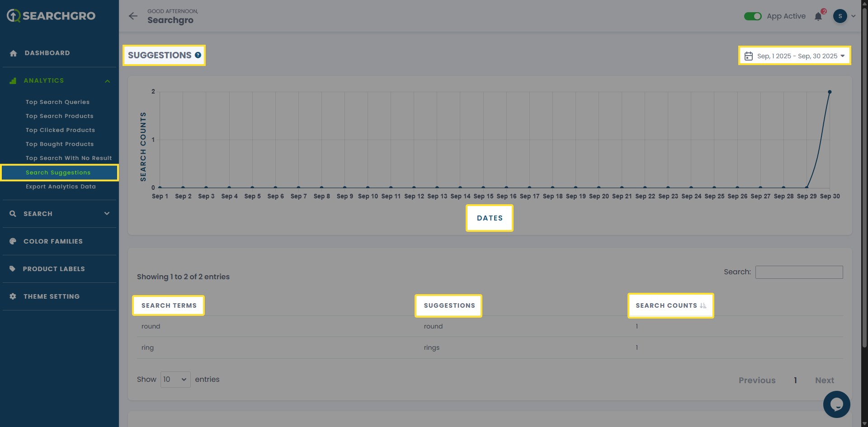Screen dimensions: 868x427
Task: Open the chat support bubble icon
Action: pyautogui.click(x=836, y=404)
